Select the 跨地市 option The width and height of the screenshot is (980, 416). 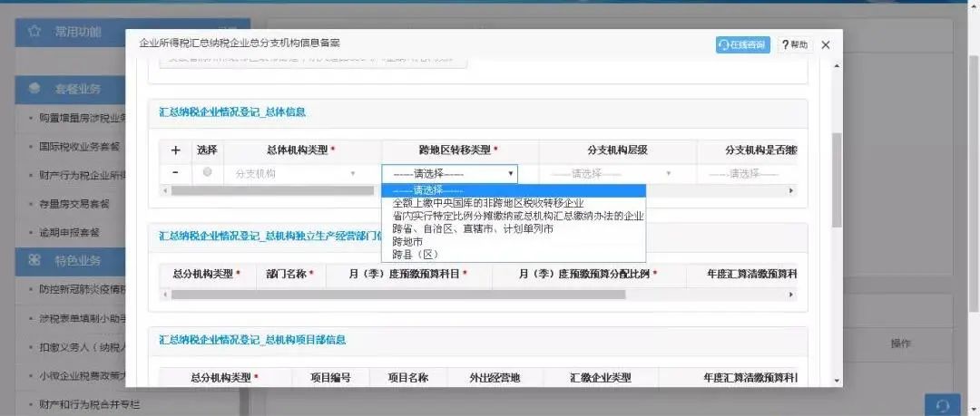pos(407,242)
